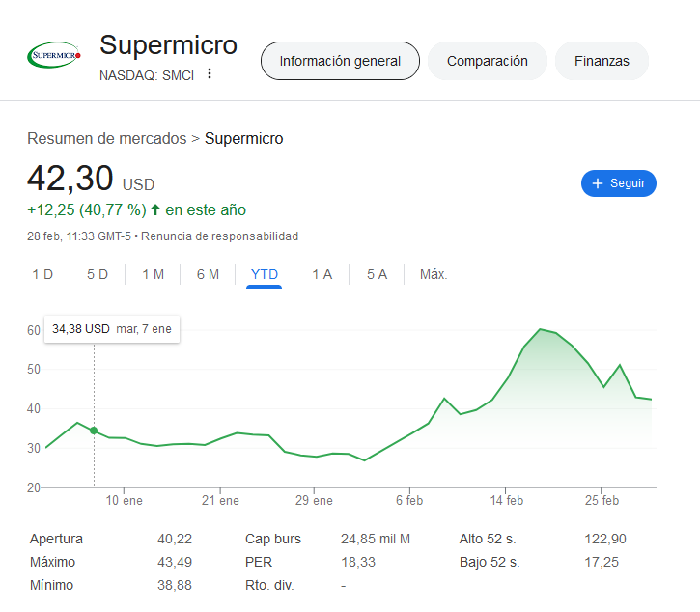This screenshot has height=612, width=700.
Task: Open the three-dot options menu
Action: point(210,73)
